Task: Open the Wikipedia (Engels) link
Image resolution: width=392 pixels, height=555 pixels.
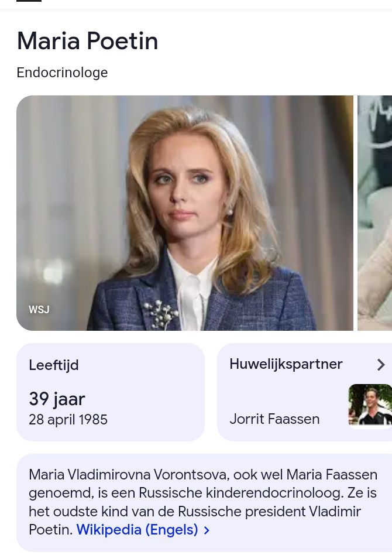Action: click(x=137, y=530)
